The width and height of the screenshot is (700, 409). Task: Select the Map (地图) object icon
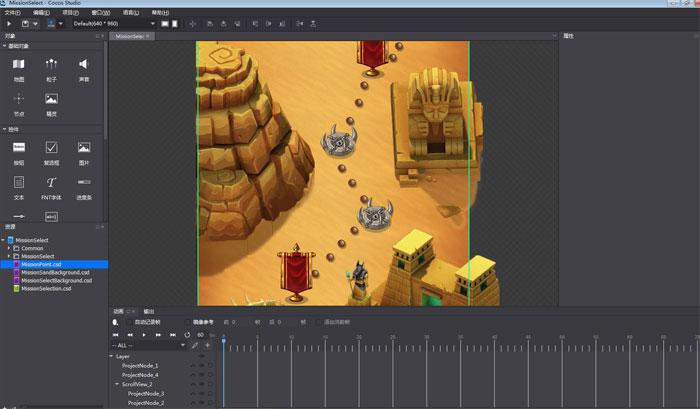coord(19,64)
